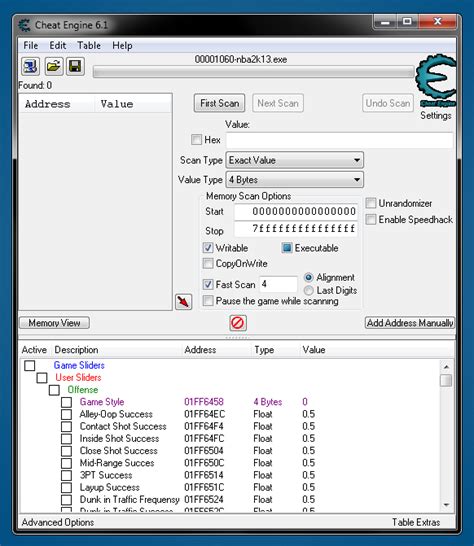Toggle the Fast Scan checkbox
The height and width of the screenshot is (546, 474).
point(208,284)
